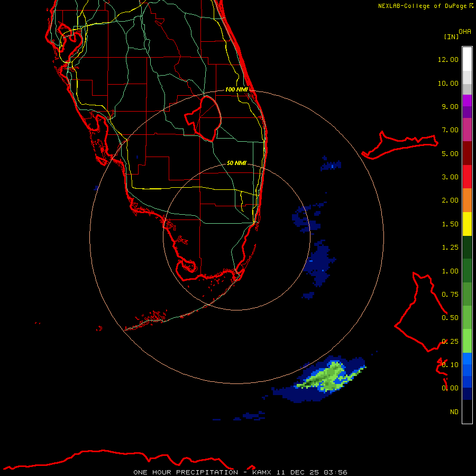Select the 7.00 legend value
This screenshot has height=476, width=476.
coord(450,130)
